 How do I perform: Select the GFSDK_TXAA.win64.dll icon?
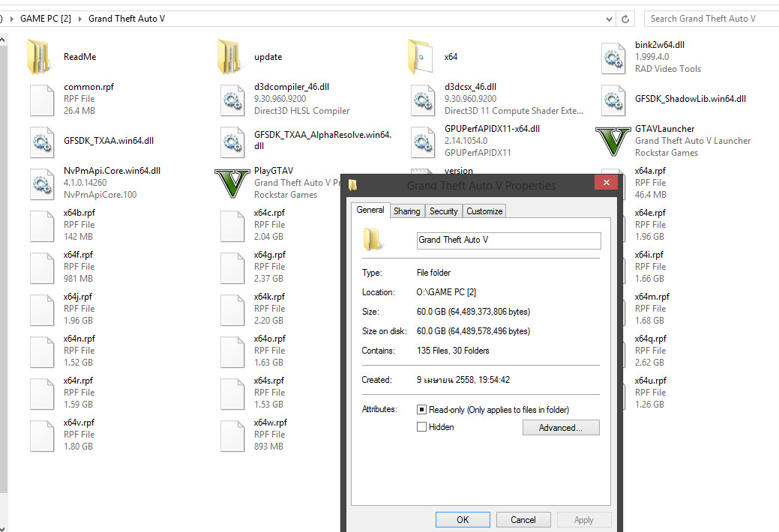(42, 142)
